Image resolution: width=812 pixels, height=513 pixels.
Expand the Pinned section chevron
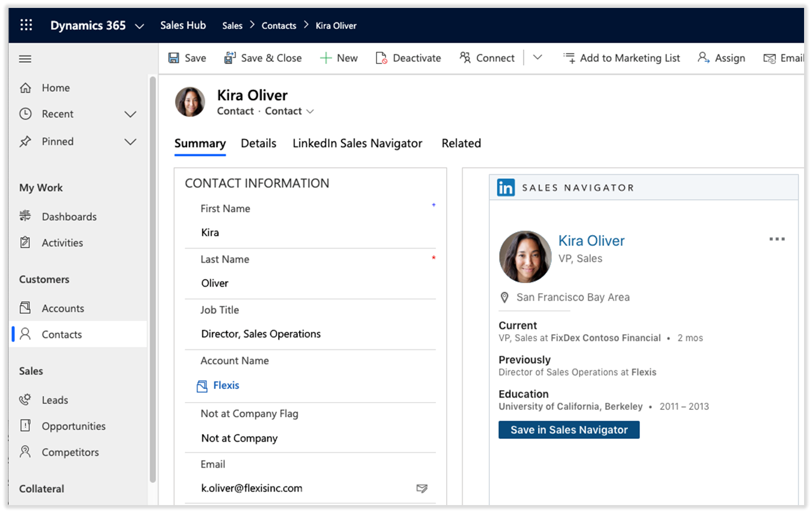(130, 142)
